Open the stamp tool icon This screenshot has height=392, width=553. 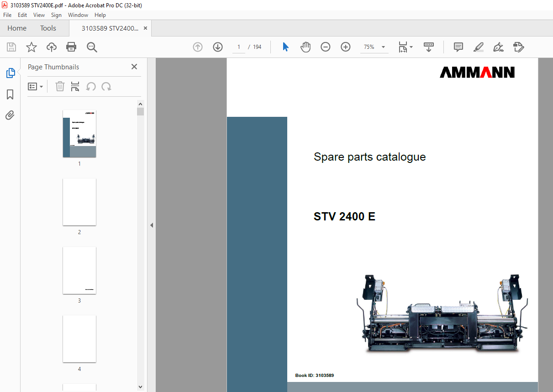point(518,47)
